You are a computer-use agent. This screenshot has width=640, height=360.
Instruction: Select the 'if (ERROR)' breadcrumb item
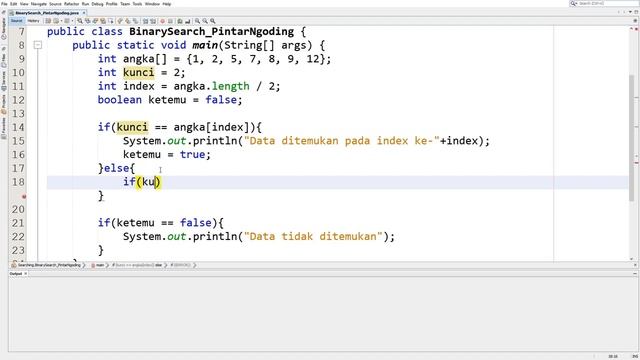181,265
